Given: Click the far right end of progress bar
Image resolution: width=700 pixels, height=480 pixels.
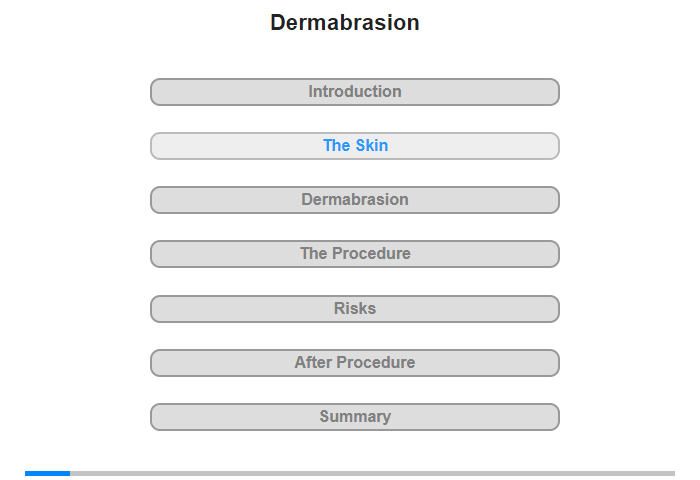Looking at the screenshot, I should point(673,473).
